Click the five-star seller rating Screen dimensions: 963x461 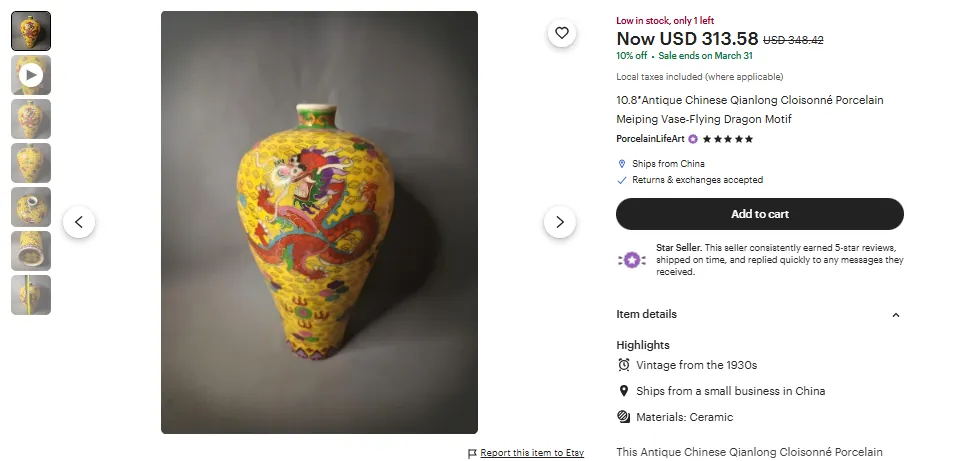(728, 139)
